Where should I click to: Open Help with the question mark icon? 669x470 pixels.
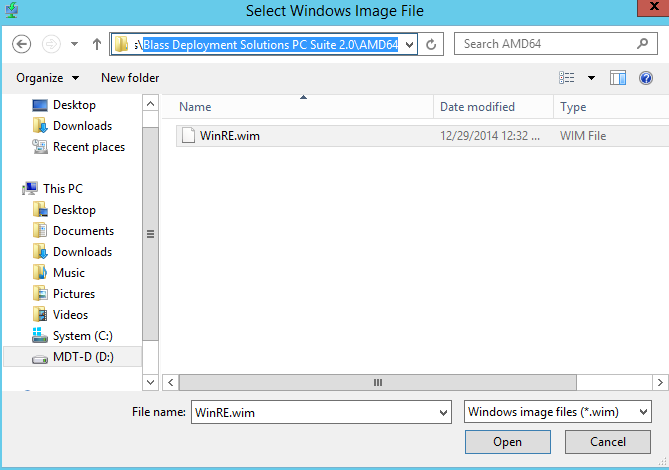click(x=646, y=78)
